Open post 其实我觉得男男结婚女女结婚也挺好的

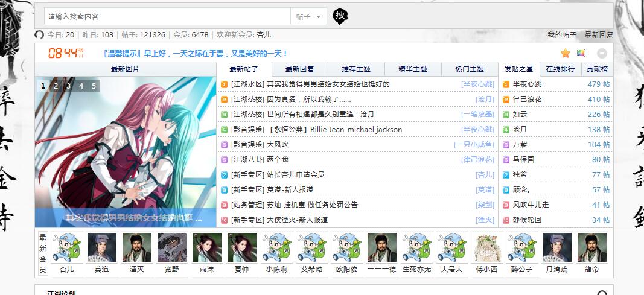pyautogui.click(x=328, y=84)
